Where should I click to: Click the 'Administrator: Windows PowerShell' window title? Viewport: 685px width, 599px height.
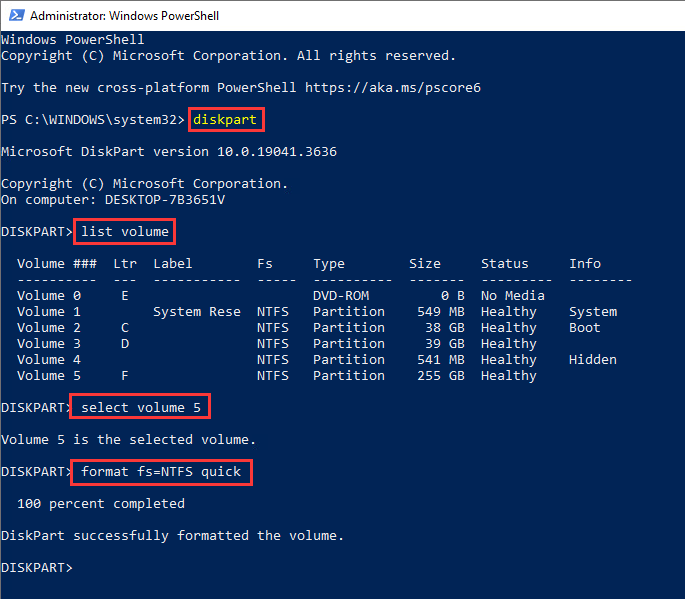124,16
